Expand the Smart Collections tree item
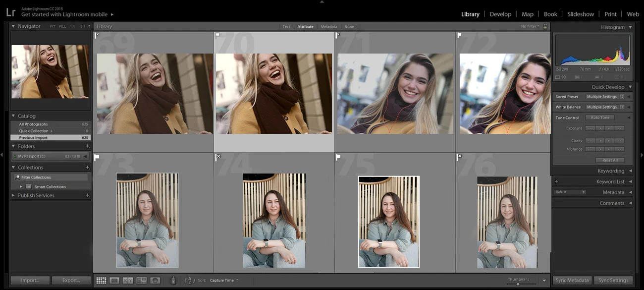Image resolution: width=644 pixels, height=290 pixels. tap(21, 186)
